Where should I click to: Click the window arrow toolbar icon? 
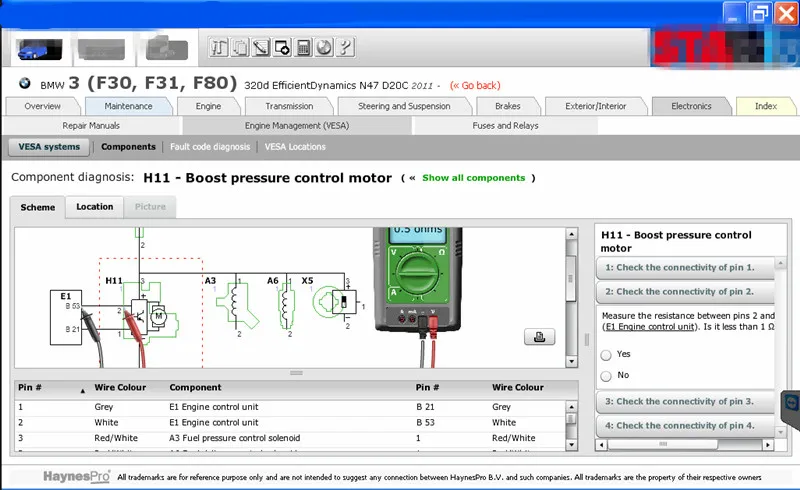[282, 47]
